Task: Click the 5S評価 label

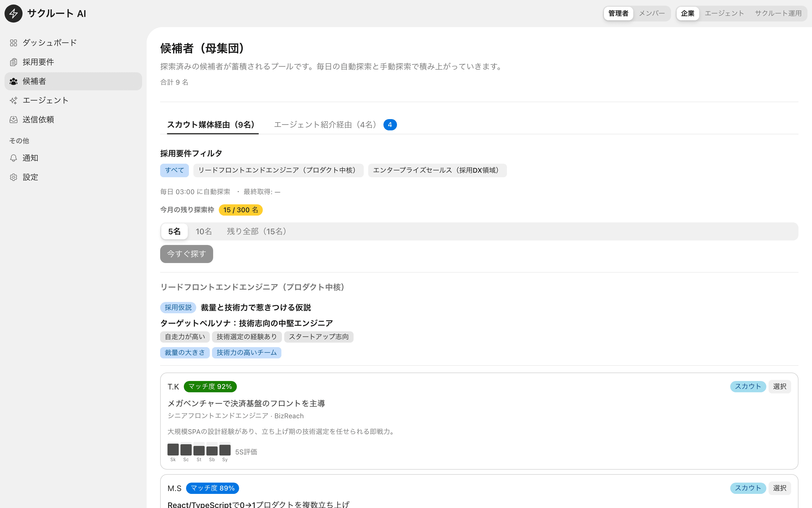Action: (x=246, y=452)
